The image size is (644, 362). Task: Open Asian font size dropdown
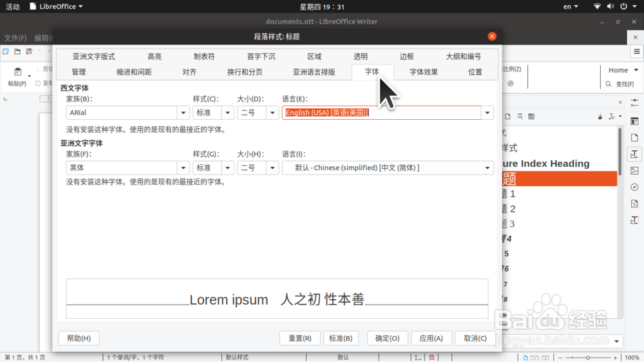tap(272, 167)
